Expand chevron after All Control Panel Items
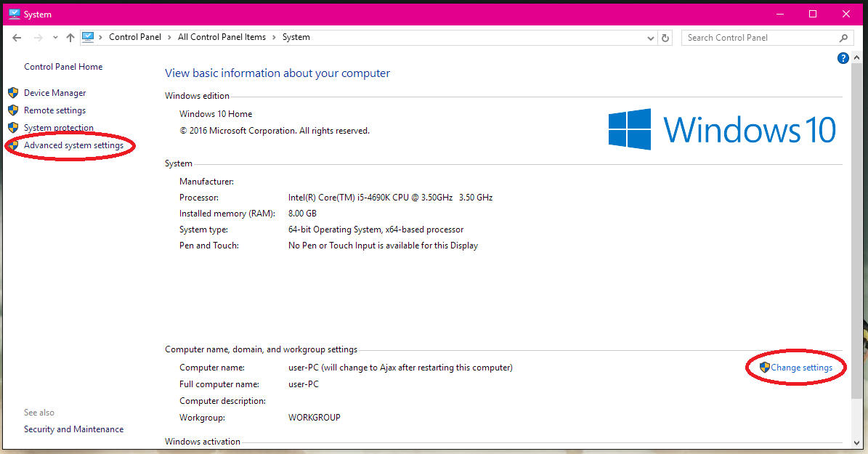The height and width of the screenshot is (454, 868). coord(274,37)
